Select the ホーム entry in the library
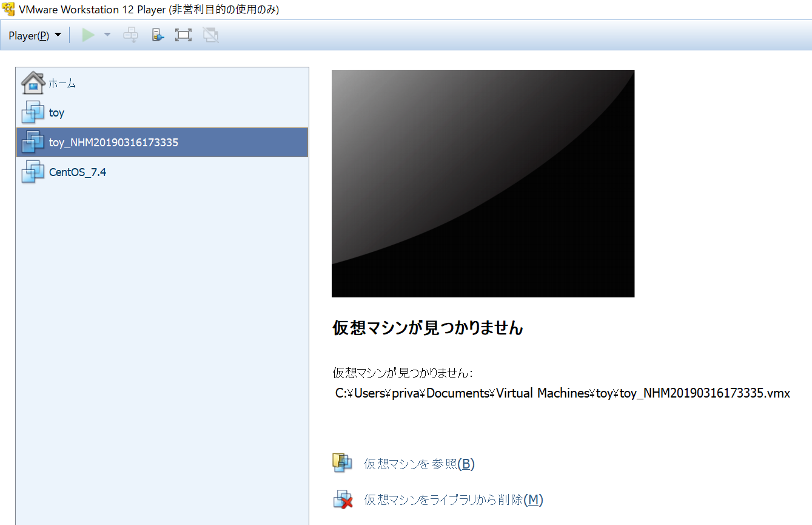 (x=162, y=83)
